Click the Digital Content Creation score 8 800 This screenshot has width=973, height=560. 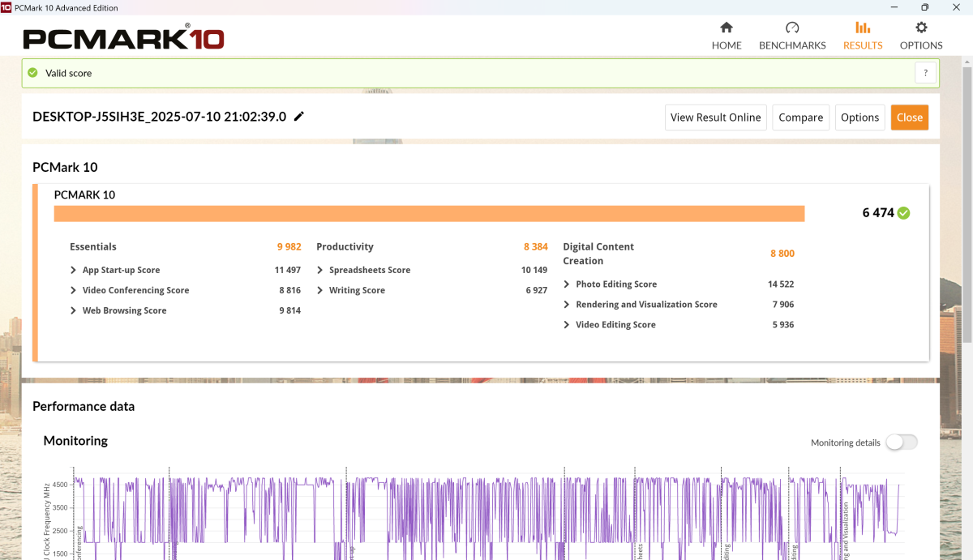pos(782,254)
